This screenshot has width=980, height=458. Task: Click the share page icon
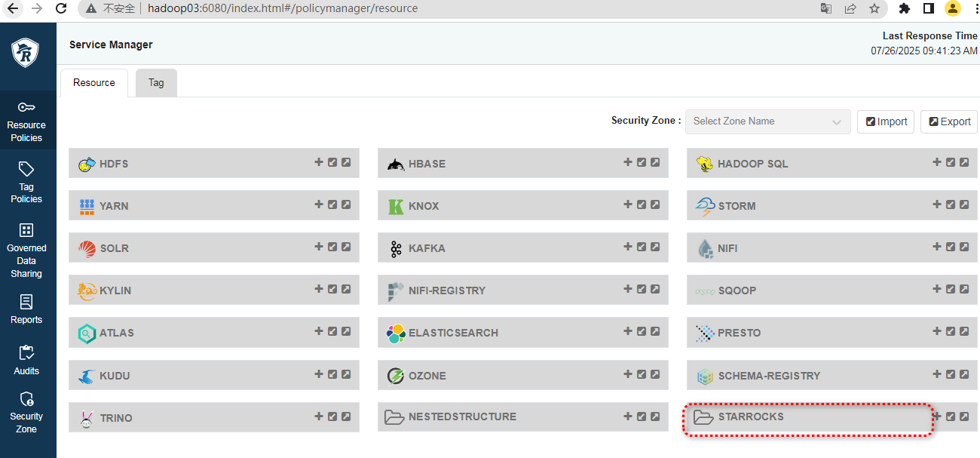(x=850, y=9)
